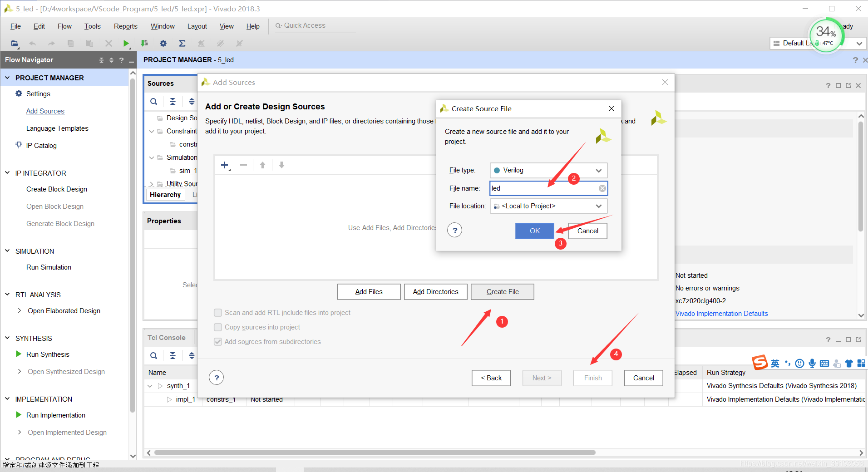This screenshot has width=868, height=472.
Task: Toggle Scan and add RTL include files checkbox
Action: tap(218, 313)
